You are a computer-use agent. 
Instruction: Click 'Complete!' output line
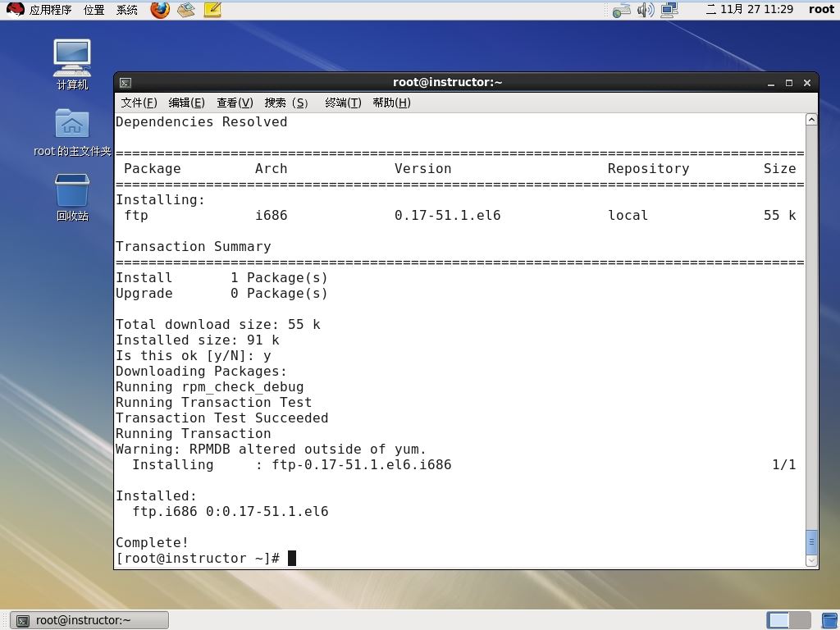point(152,542)
